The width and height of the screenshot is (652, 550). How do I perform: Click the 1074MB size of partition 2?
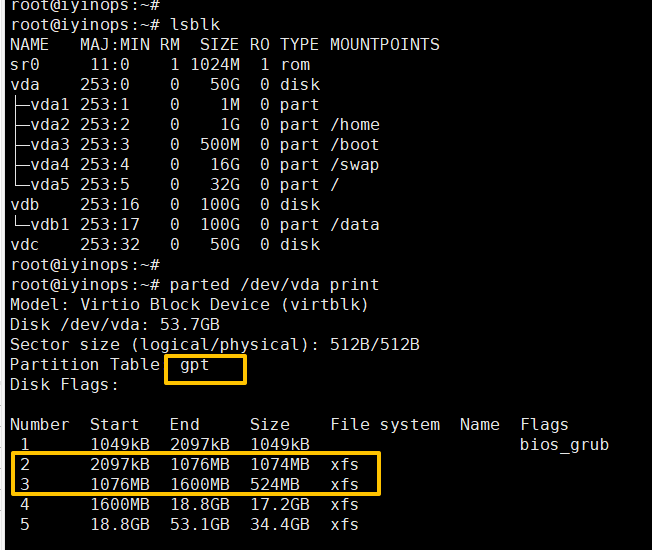(280, 465)
